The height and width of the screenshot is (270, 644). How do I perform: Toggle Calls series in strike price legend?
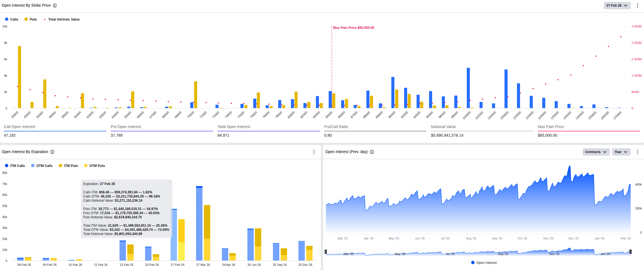click(12, 19)
